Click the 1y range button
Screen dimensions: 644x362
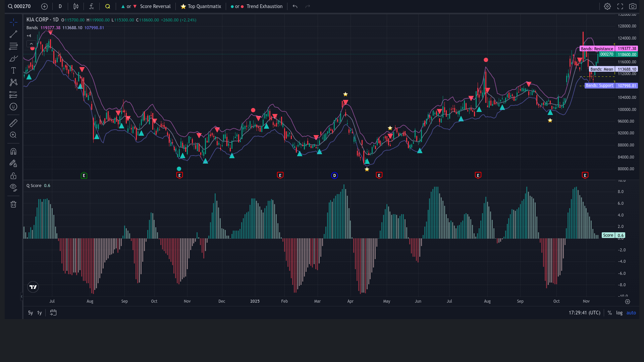pos(39,313)
